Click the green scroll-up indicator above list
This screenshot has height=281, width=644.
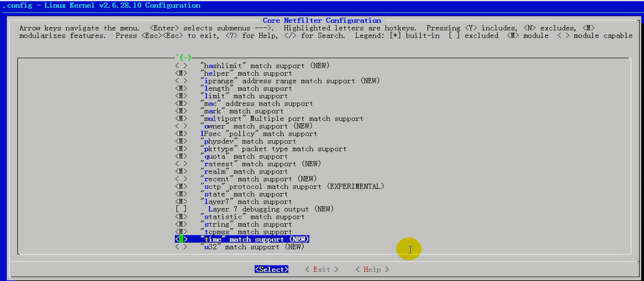183,57
